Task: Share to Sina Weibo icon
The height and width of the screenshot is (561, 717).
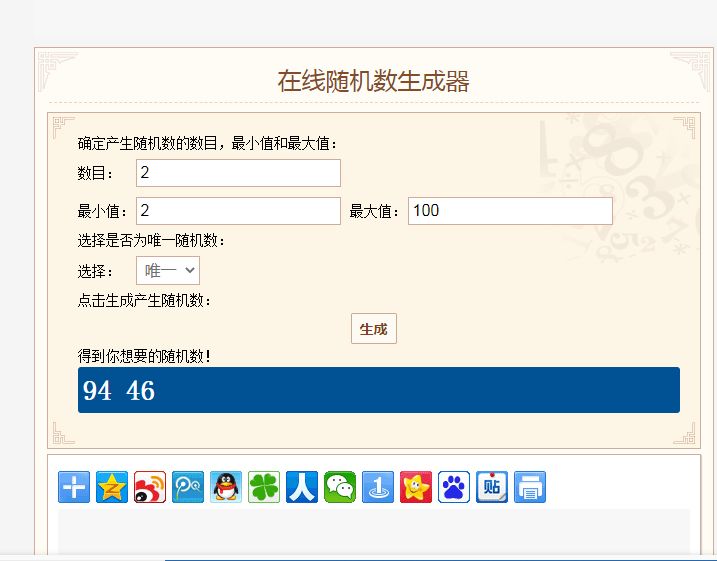Action: (x=150, y=487)
